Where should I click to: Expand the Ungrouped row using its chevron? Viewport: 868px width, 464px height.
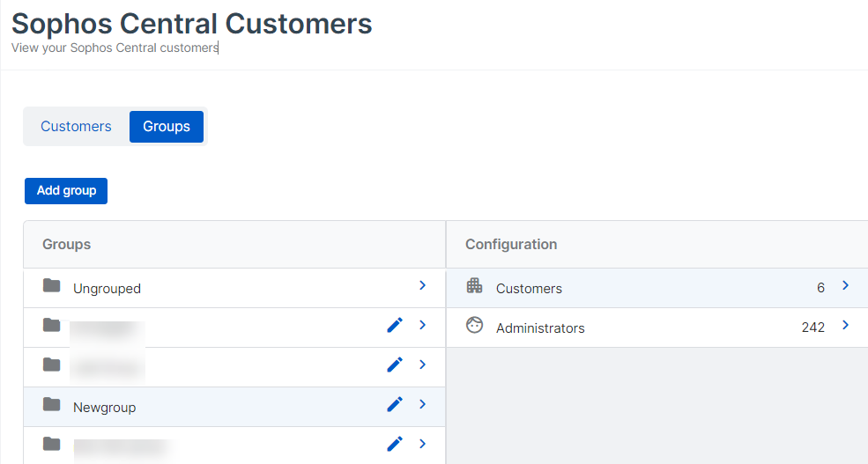423,285
